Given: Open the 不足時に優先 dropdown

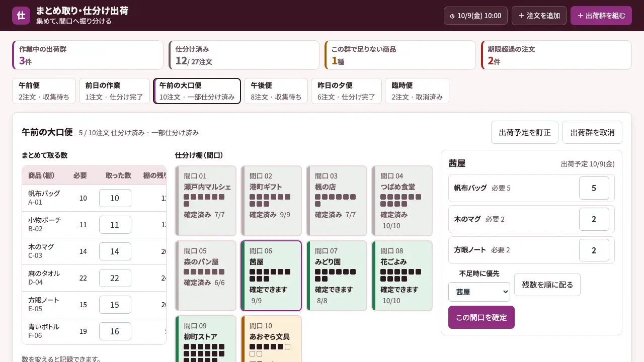Looking at the screenshot, I should pyautogui.click(x=479, y=292).
